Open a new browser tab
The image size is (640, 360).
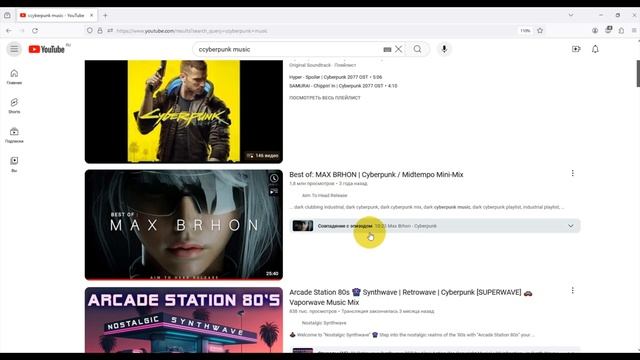coord(105,16)
